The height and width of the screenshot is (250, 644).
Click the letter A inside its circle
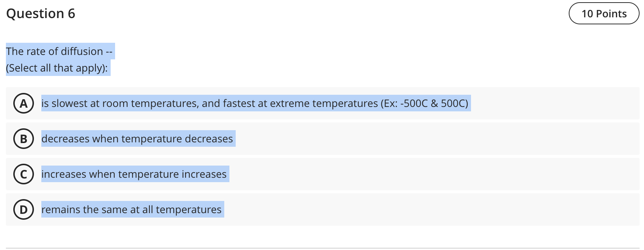point(23,104)
